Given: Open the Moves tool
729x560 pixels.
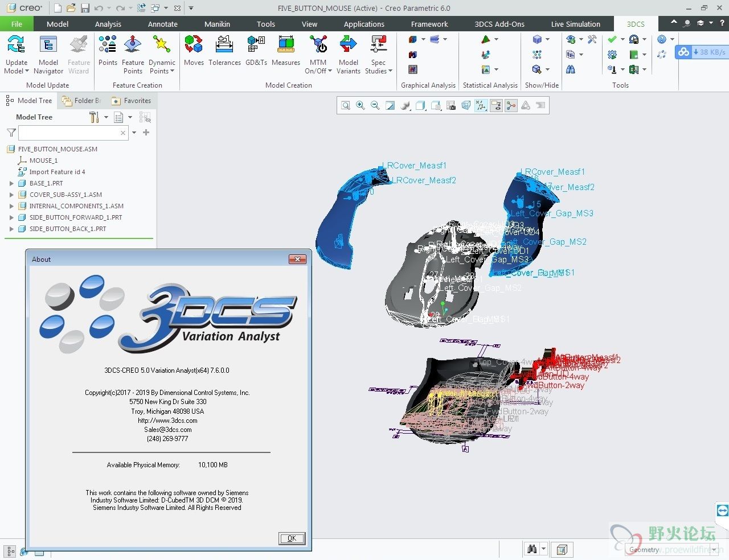Looking at the screenshot, I should click(194, 51).
